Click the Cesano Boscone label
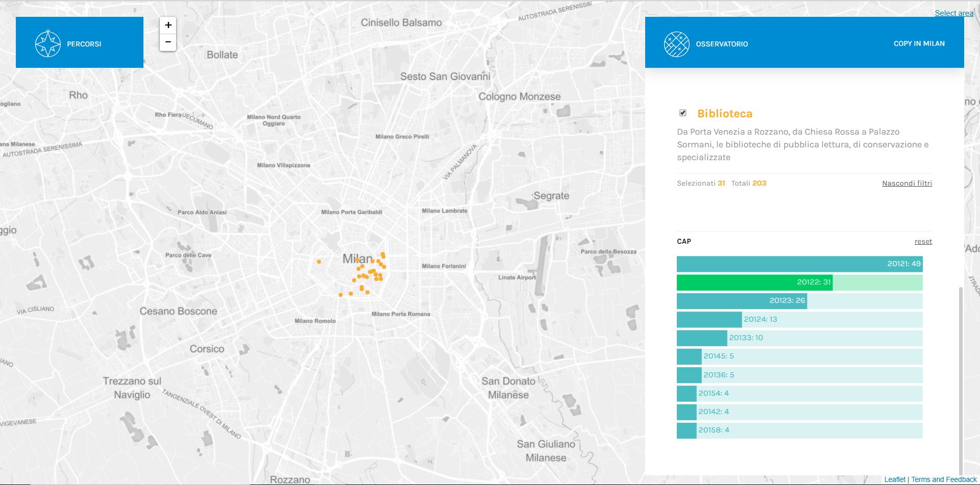The width and height of the screenshot is (980, 485). tap(178, 311)
